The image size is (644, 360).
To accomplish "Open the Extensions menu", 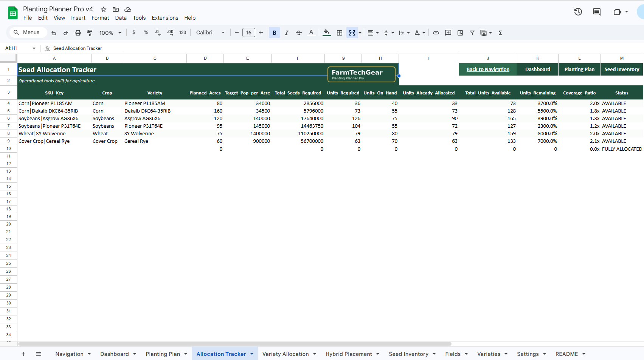I will point(165,18).
